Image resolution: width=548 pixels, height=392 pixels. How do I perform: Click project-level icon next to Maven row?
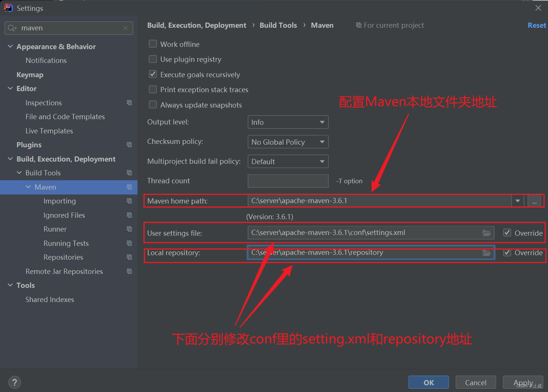pyautogui.click(x=130, y=187)
